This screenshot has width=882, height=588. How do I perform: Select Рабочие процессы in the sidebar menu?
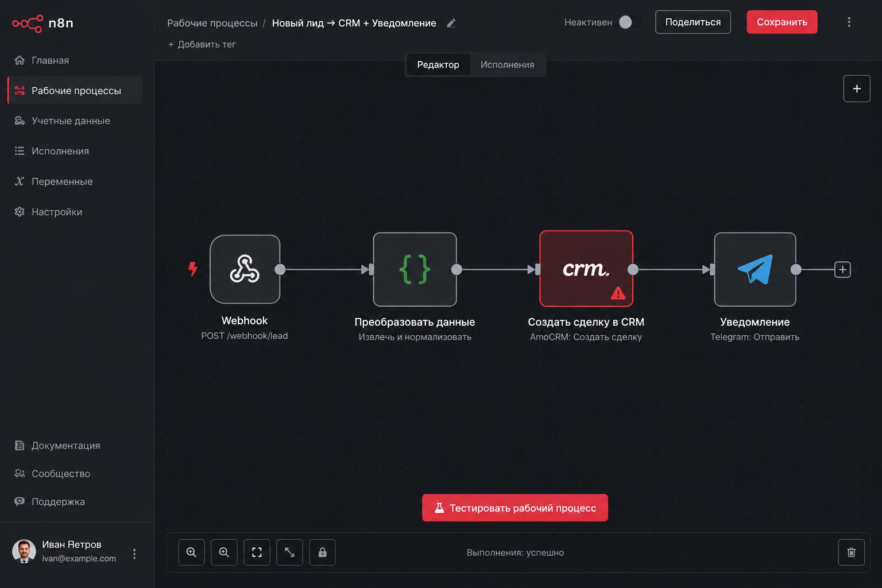click(x=75, y=91)
